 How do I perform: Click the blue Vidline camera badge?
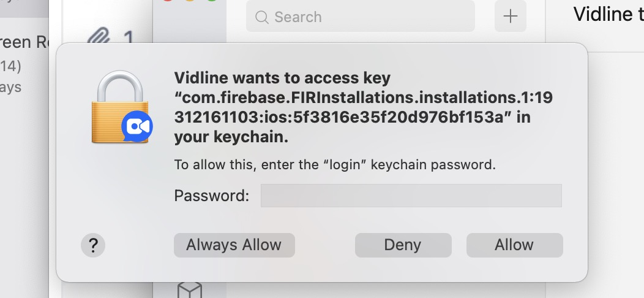pyautogui.click(x=137, y=126)
